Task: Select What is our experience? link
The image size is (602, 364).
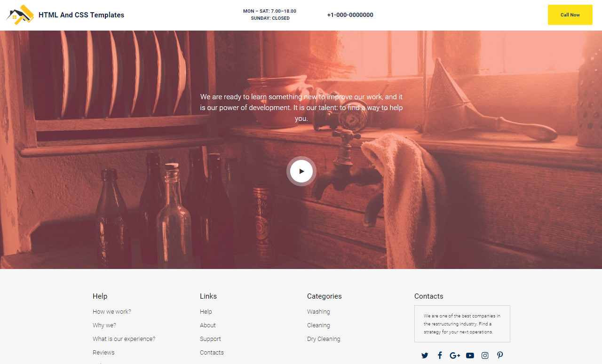Action: point(124,339)
